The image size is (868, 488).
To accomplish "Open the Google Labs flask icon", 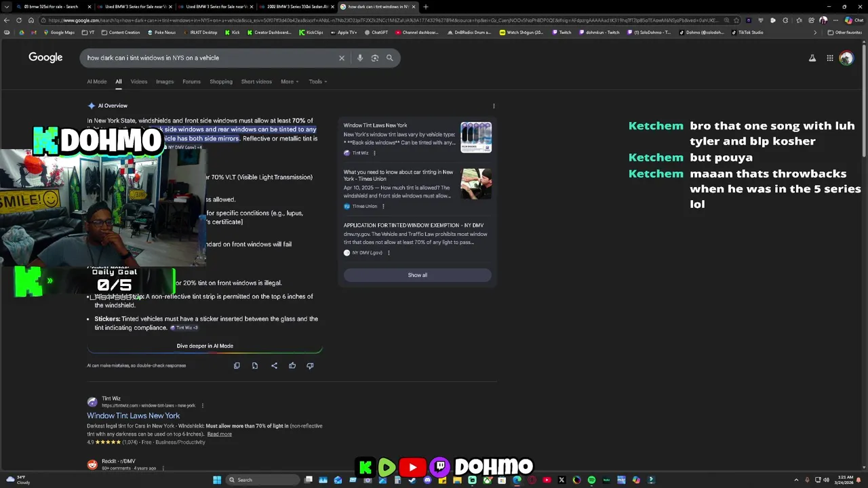I will coord(812,58).
